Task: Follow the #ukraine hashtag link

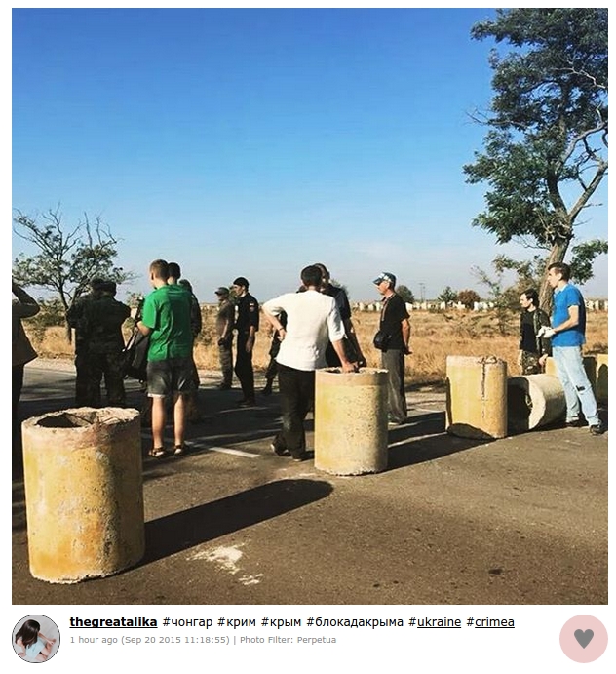Action: (435, 622)
